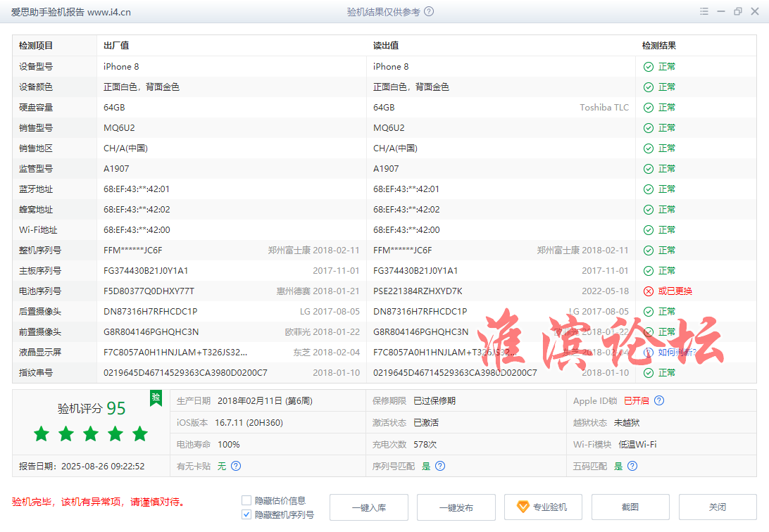
Task: Click the green check icon for 硬盘容量 row
Action: coord(649,108)
